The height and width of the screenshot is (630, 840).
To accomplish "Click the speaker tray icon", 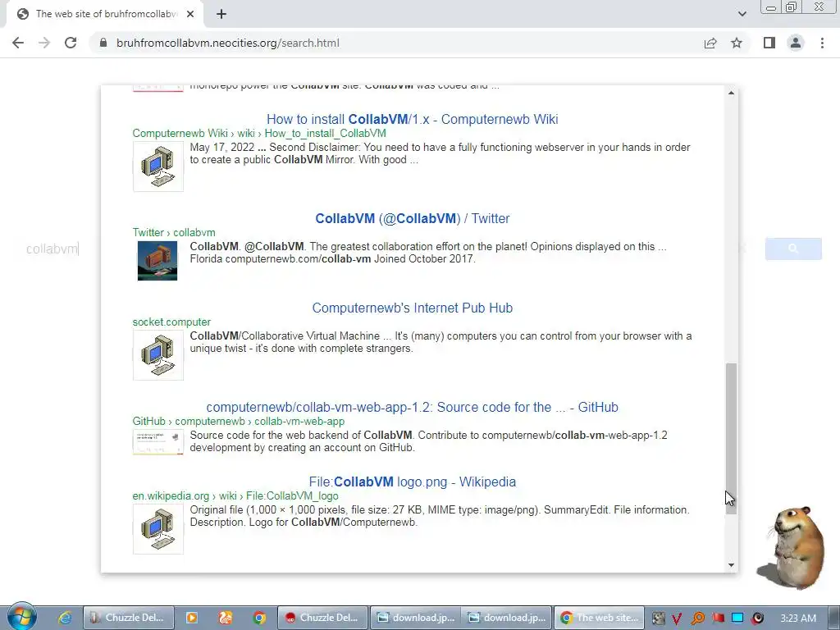I will (x=757, y=619).
